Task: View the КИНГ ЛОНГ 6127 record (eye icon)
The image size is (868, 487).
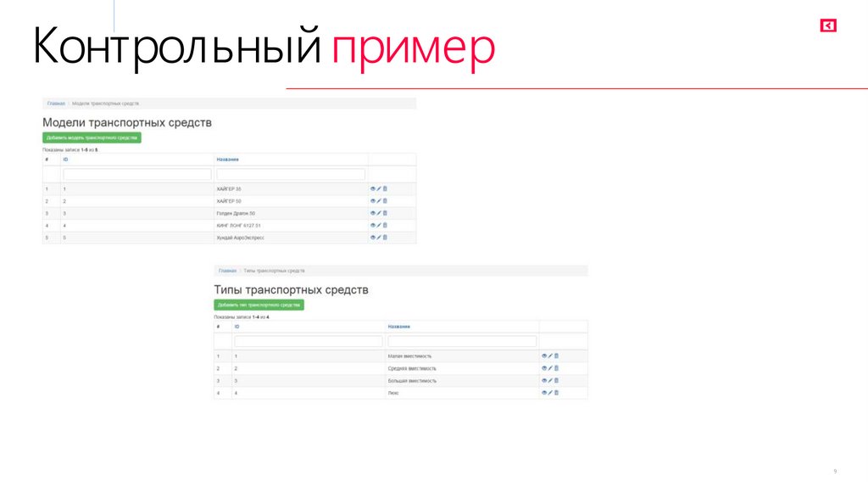Action: pos(373,226)
